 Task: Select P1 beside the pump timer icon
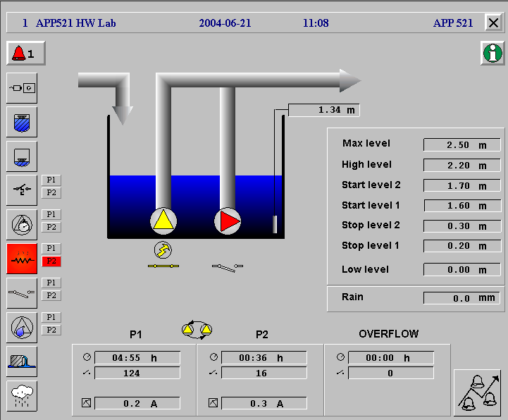coord(51,214)
